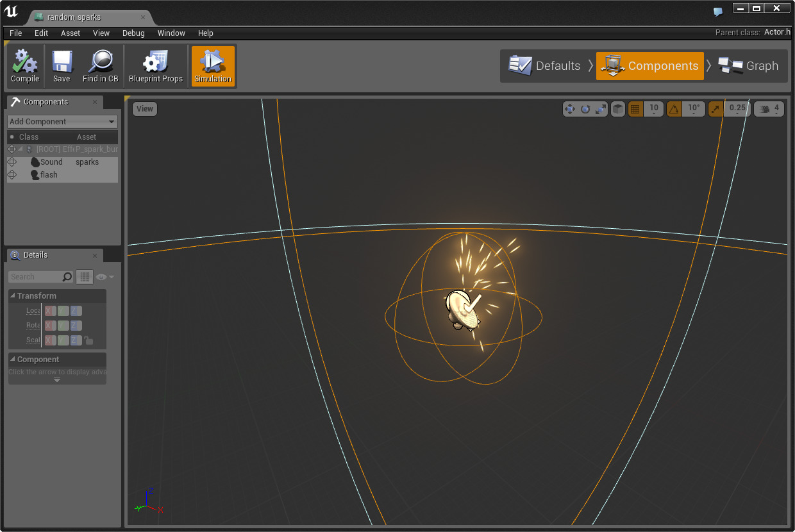Click the Location X field
795x532 pixels.
tap(49, 311)
